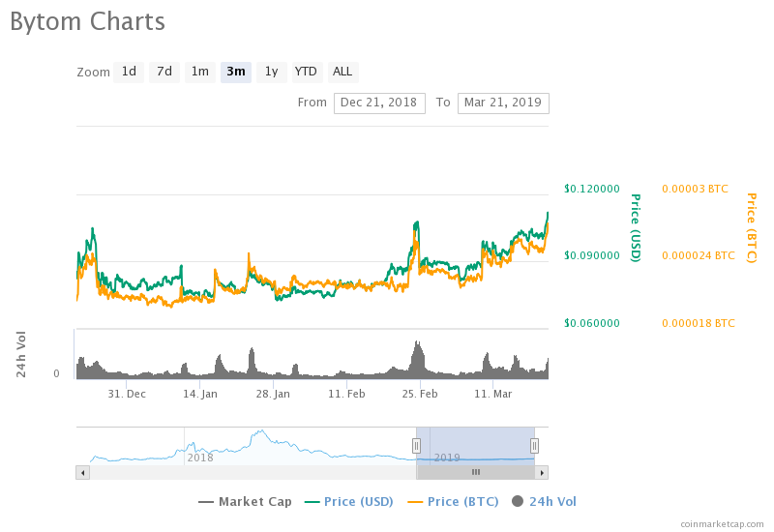Click the 11. Feb date label
The image size is (774, 532).
[x=346, y=394]
